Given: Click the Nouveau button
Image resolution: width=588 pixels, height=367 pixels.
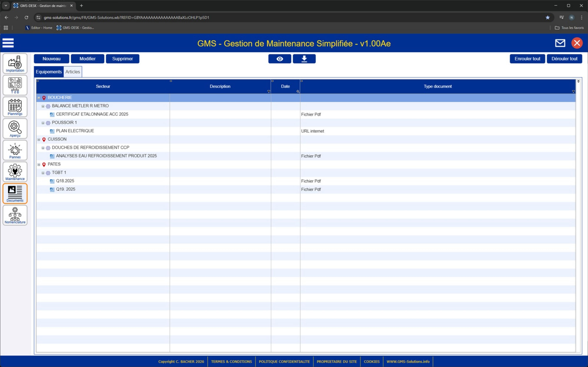Looking at the screenshot, I should 51,59.
